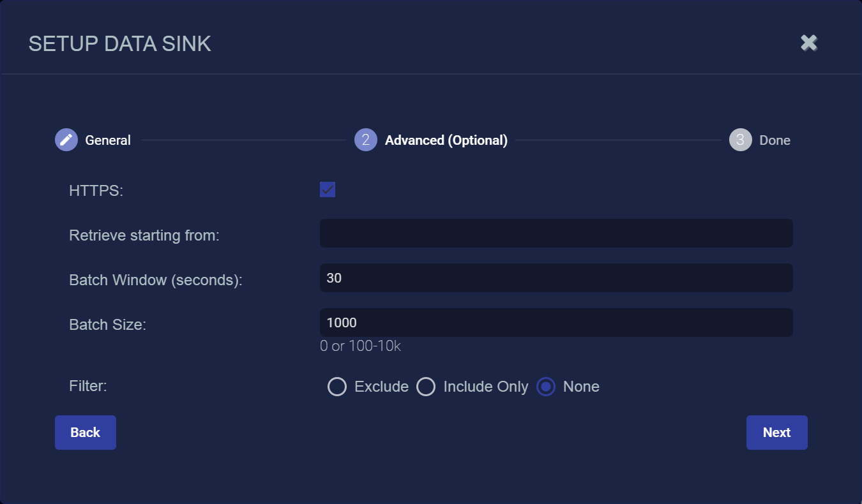The height and width of the screenshot is (504, 862).
Task: Close the Setup Data Sink dialog
Action: pyautogui.click(x=809, y=43)
